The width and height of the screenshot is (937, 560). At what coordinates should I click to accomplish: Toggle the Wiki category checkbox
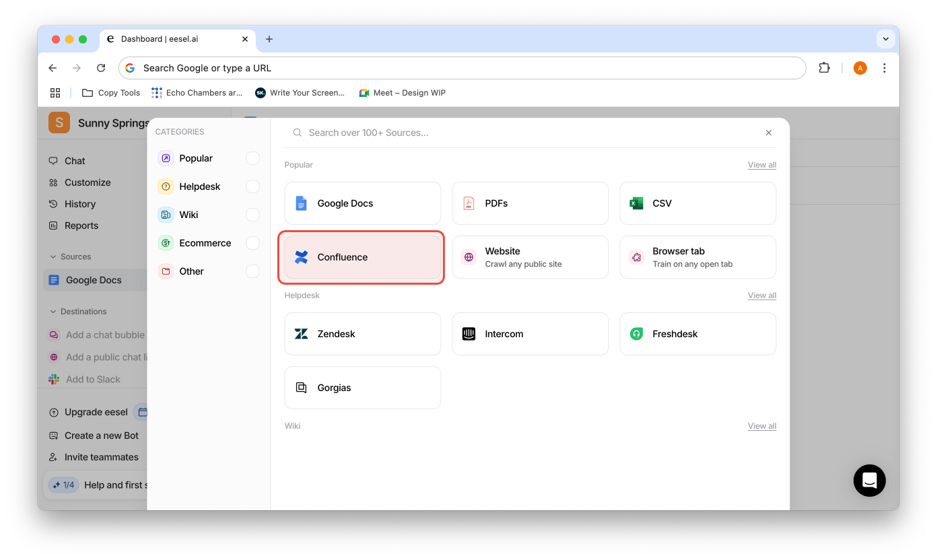252,215
